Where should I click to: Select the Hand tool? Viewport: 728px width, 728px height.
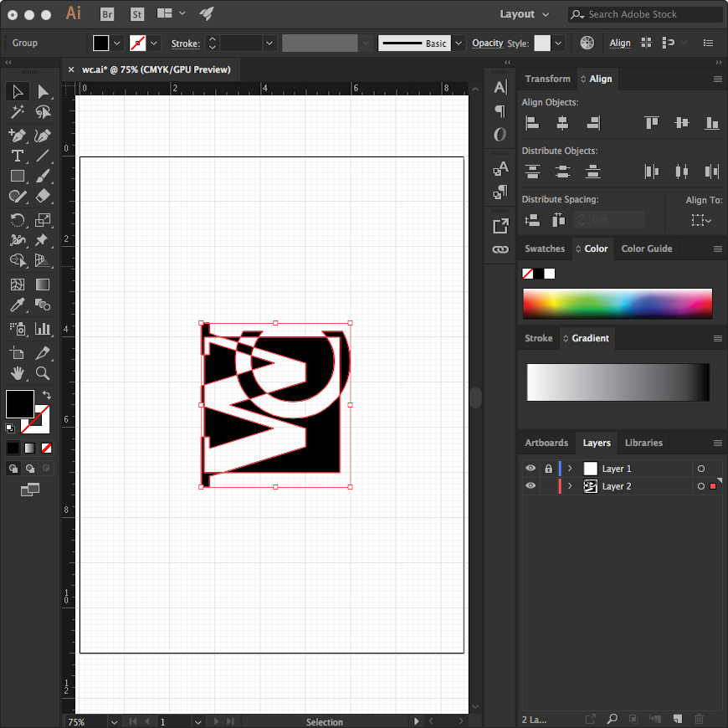(17, 373)
